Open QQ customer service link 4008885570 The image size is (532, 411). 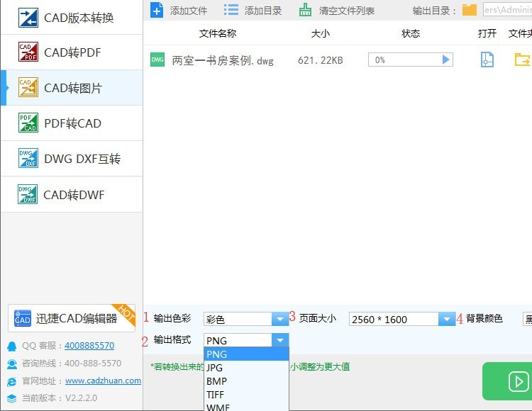tap(89, 345)
